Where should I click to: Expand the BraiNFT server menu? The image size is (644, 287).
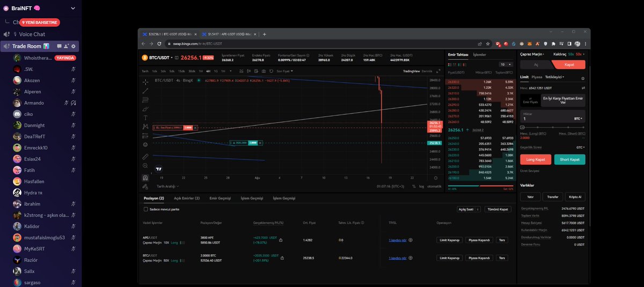click(73, 8)
